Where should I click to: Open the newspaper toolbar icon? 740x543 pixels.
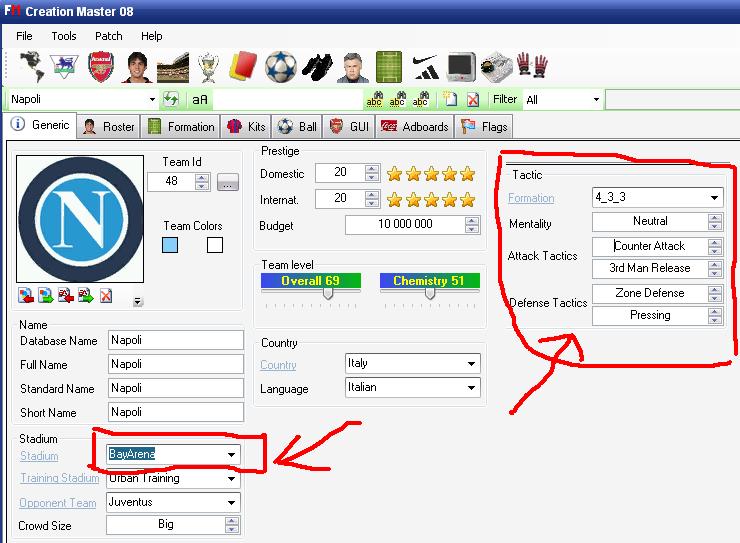(496, 67)
